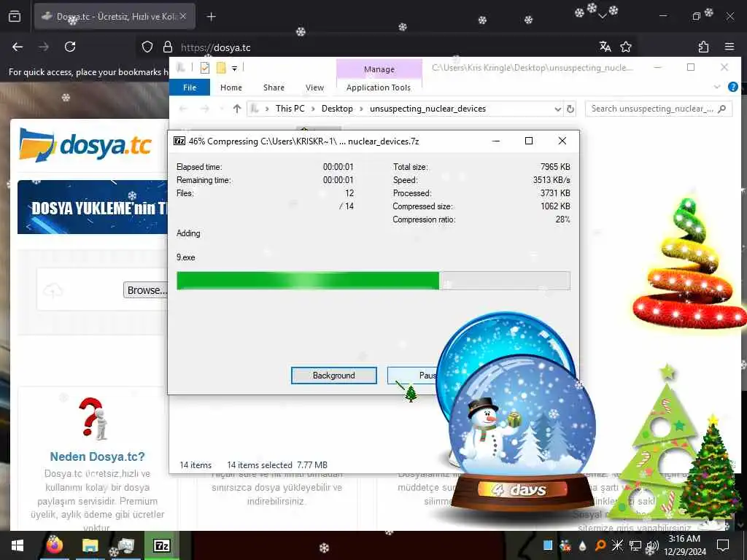Click the Pause button in 7-Zip

pyautogui.click(x=414, y=376)
